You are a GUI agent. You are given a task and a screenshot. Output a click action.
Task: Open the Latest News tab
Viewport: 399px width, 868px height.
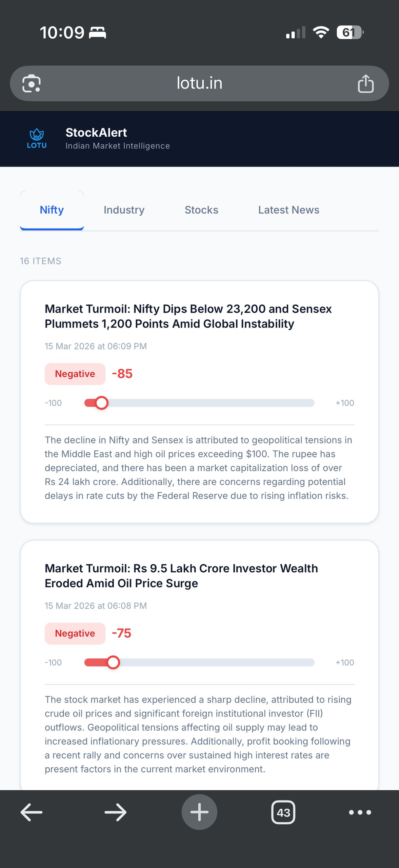[x=288, y=210]
